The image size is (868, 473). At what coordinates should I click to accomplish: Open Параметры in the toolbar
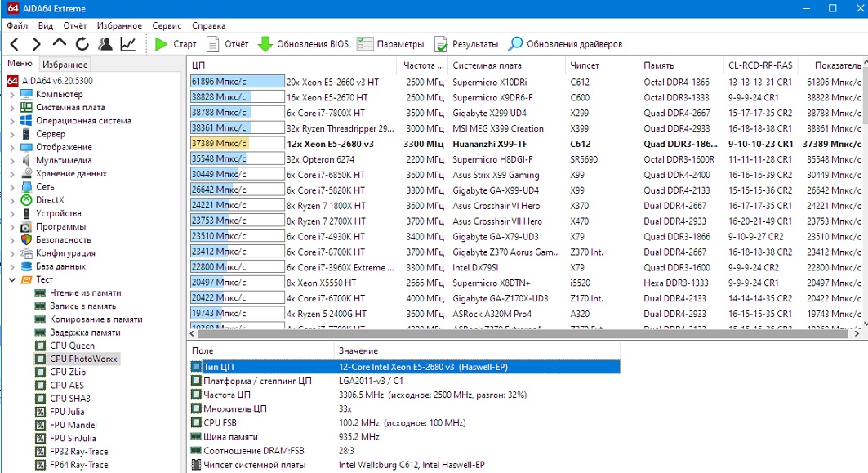pos(391,44)
